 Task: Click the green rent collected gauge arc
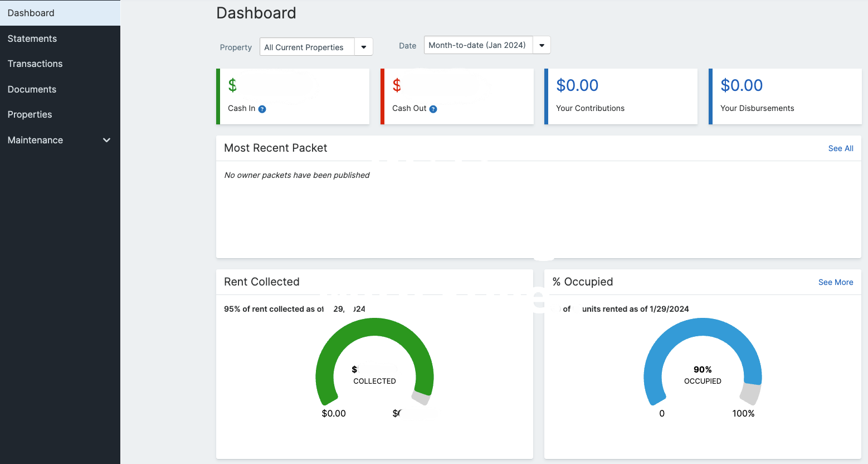coord(374,327)
